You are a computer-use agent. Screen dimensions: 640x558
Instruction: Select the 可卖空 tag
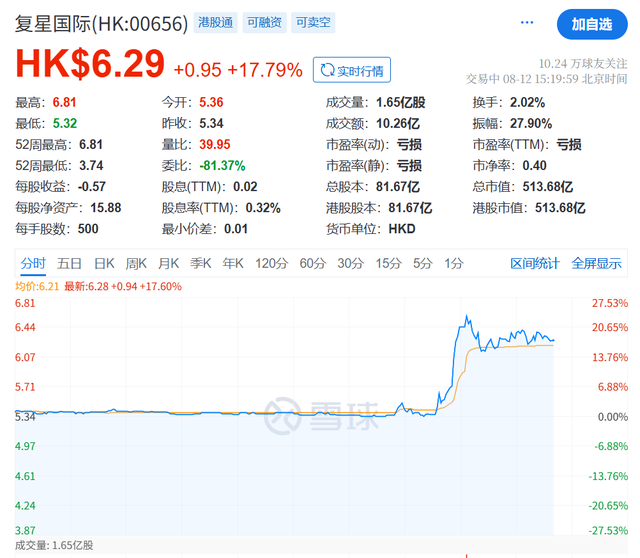pyautogui.click(x=313, y=22)
